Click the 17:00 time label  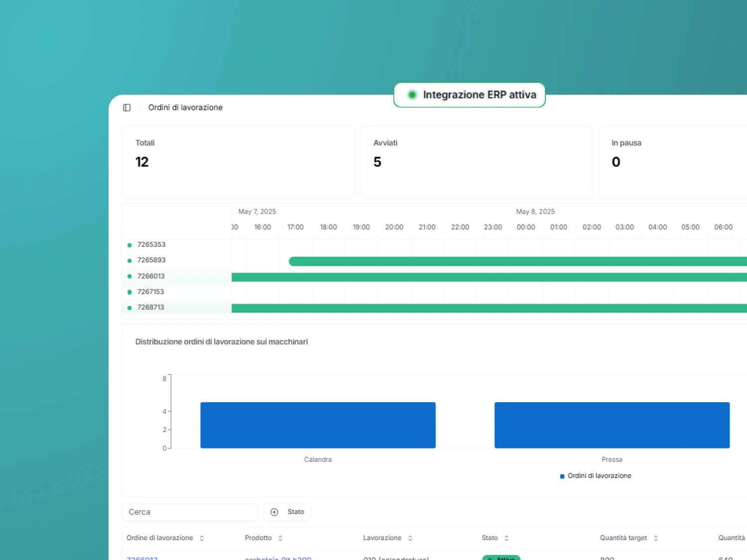(295, 227)
